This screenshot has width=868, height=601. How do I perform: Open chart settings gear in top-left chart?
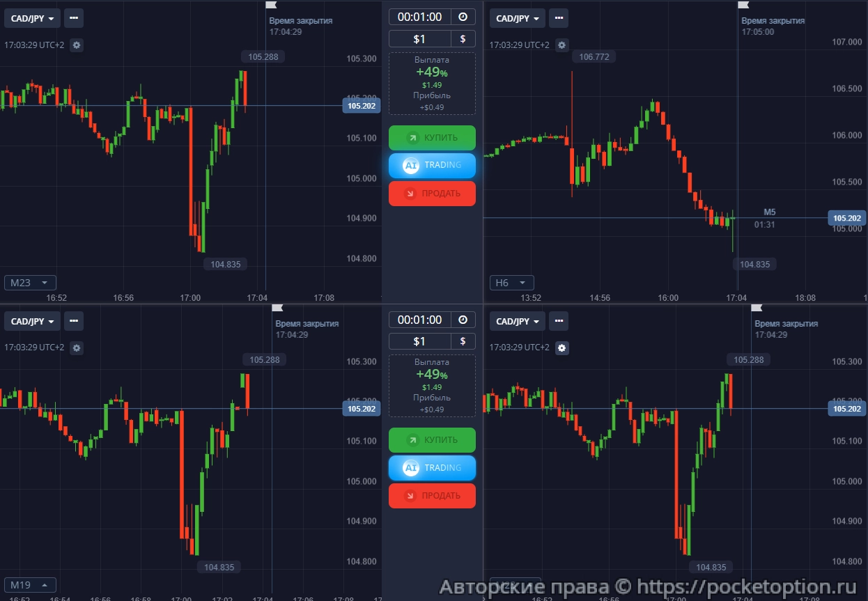point(77,45)
